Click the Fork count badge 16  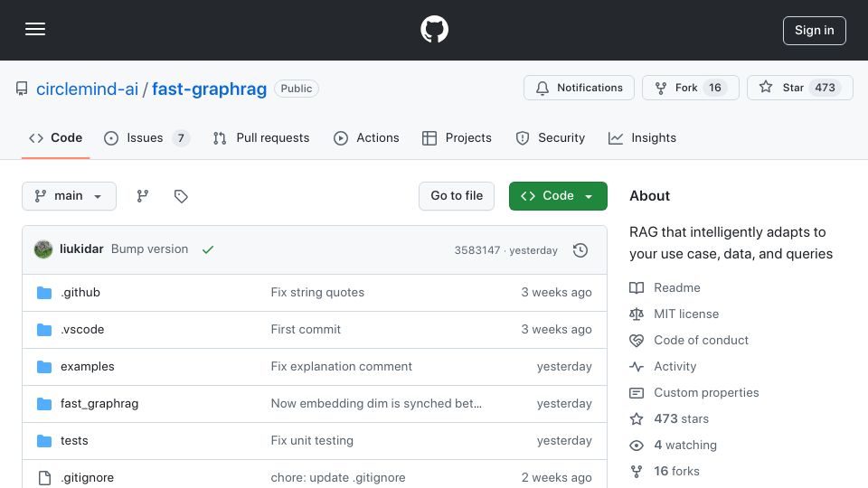point(715,88)
